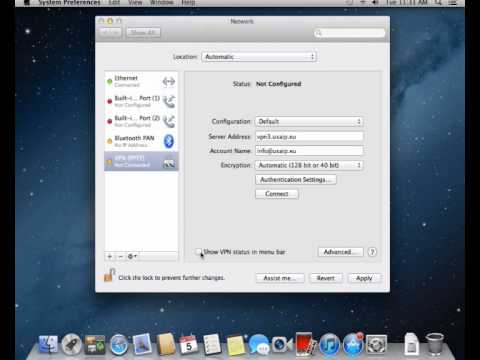Open the Apple menu

click(x=27, y=3)
